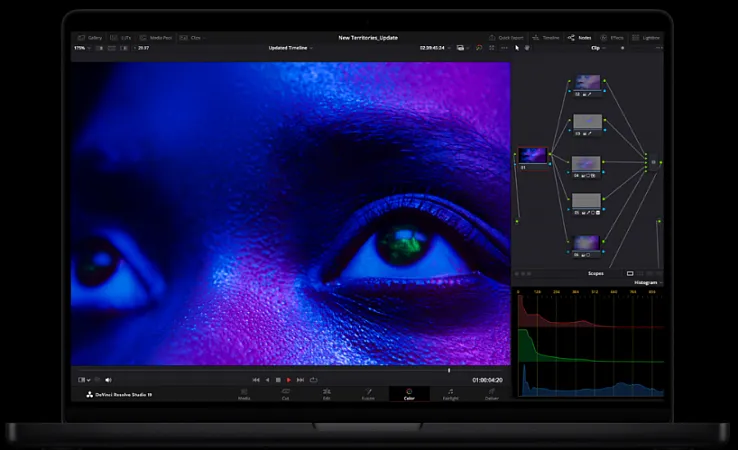Viewport: 738px width, 450px height.
Task: Click the viewer audio speaker icon
Action: click(x=108, y=380)
